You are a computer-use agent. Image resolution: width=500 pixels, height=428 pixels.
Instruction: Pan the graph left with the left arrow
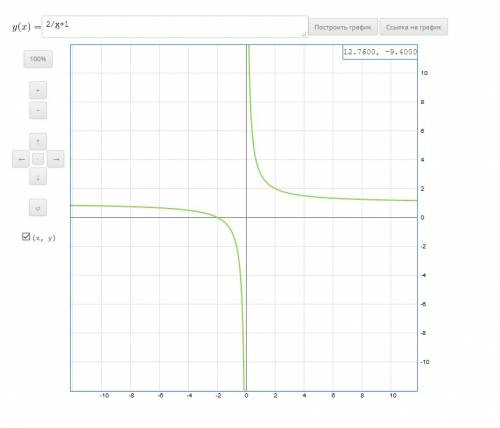point(21,159)
